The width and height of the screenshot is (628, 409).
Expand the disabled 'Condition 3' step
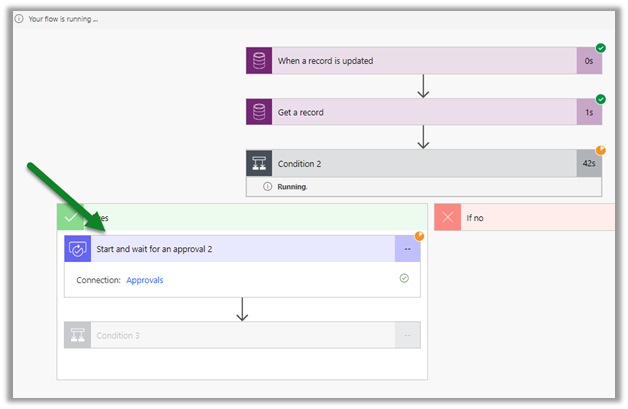240,335
